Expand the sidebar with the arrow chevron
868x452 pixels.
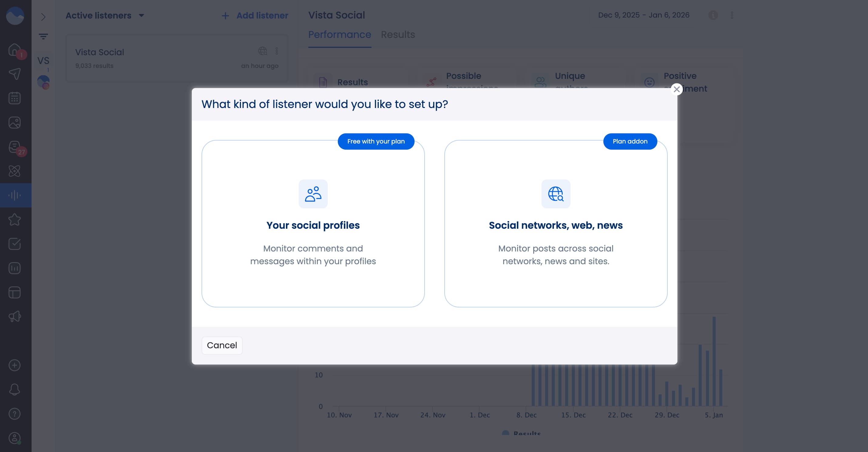pyautogui.click(x=43, y=17)
